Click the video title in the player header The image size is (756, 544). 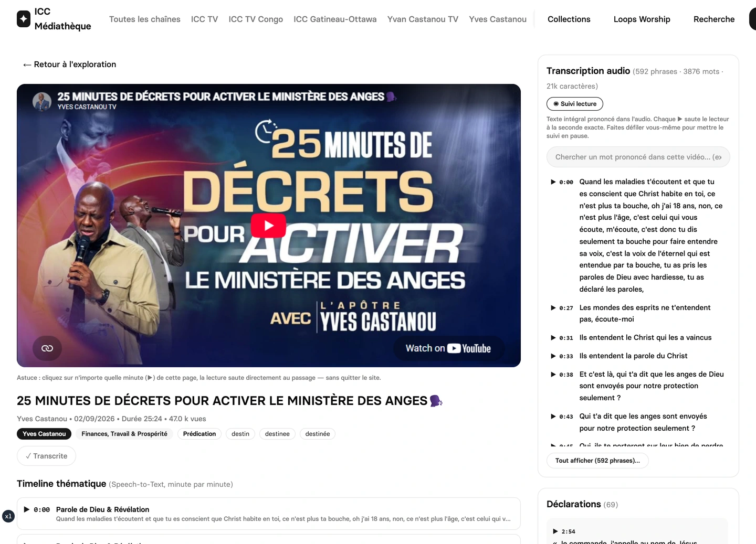[227, 97]
